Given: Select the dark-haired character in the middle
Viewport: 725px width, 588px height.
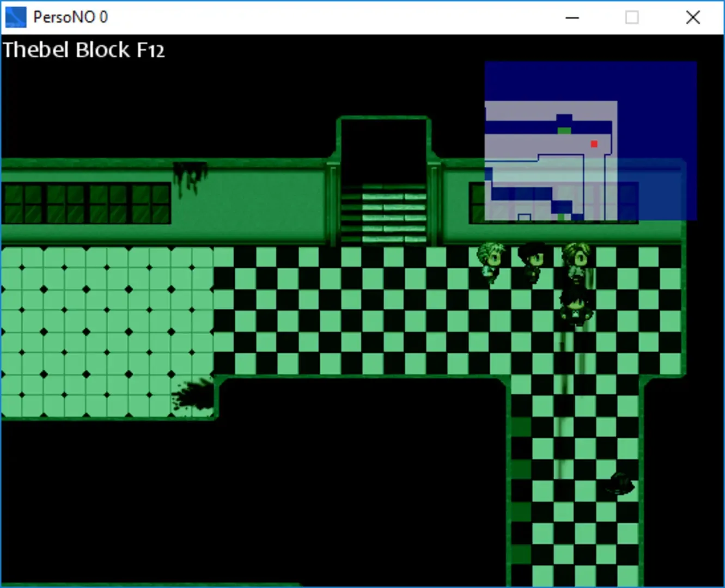Looking at the screenshot, I should pos(531,262).
